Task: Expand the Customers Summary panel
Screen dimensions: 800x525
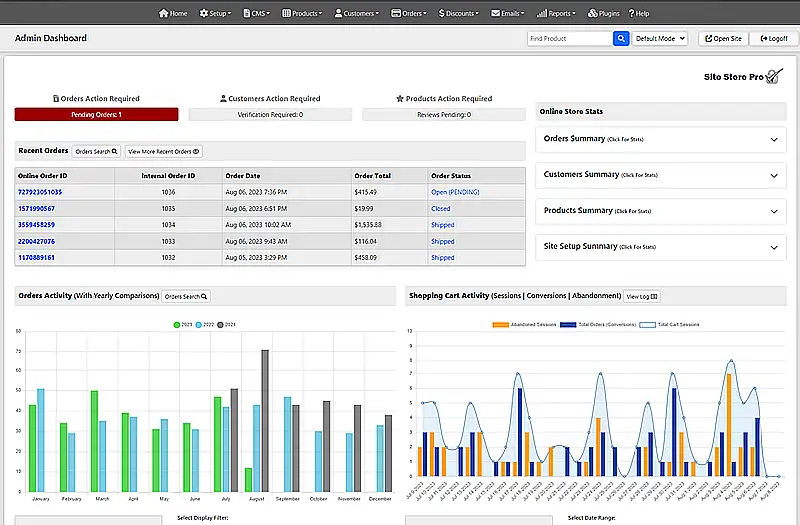Action: 661,175
